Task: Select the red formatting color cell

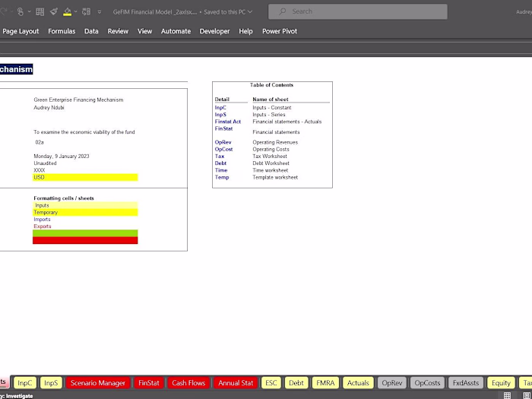Action: (x=85, y=240)
